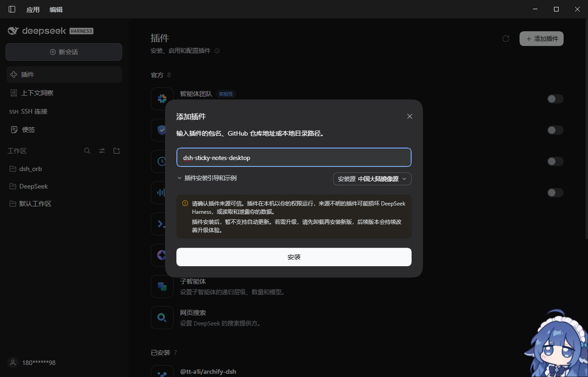Click the purple star plugin icon
Screen dimensions: 588x377
pos(159,255)
